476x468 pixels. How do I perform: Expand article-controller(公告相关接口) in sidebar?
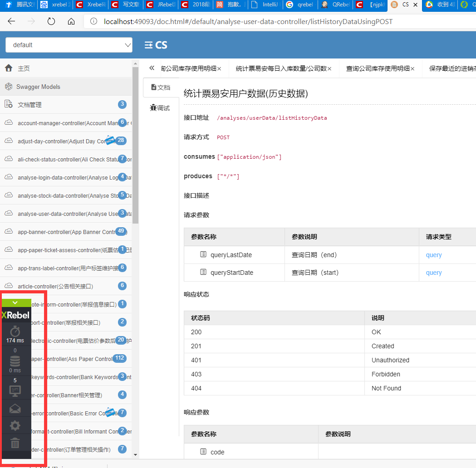[66, 286]
